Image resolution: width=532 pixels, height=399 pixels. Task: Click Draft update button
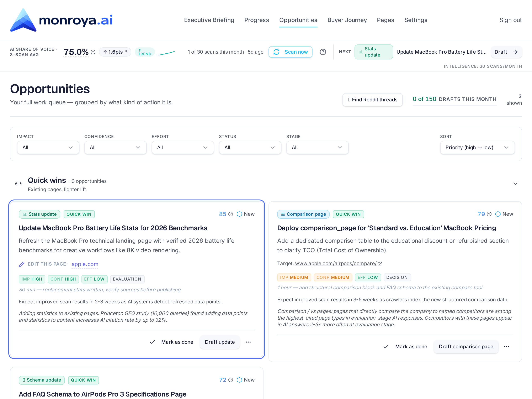coord(220,342)
